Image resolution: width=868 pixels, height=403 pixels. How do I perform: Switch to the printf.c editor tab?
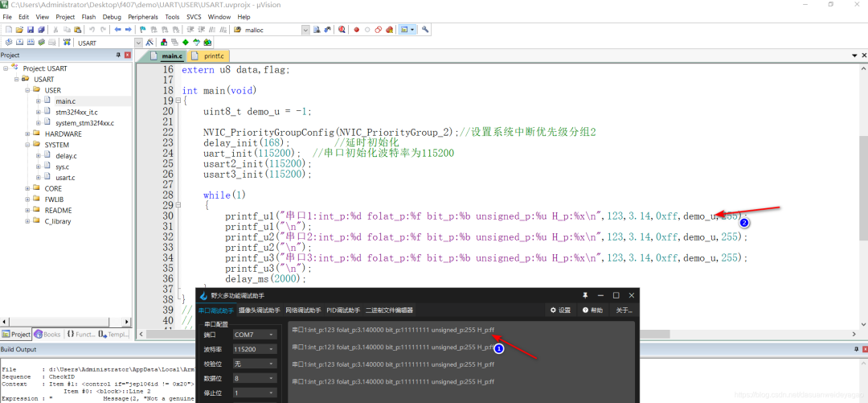point(210,56)
